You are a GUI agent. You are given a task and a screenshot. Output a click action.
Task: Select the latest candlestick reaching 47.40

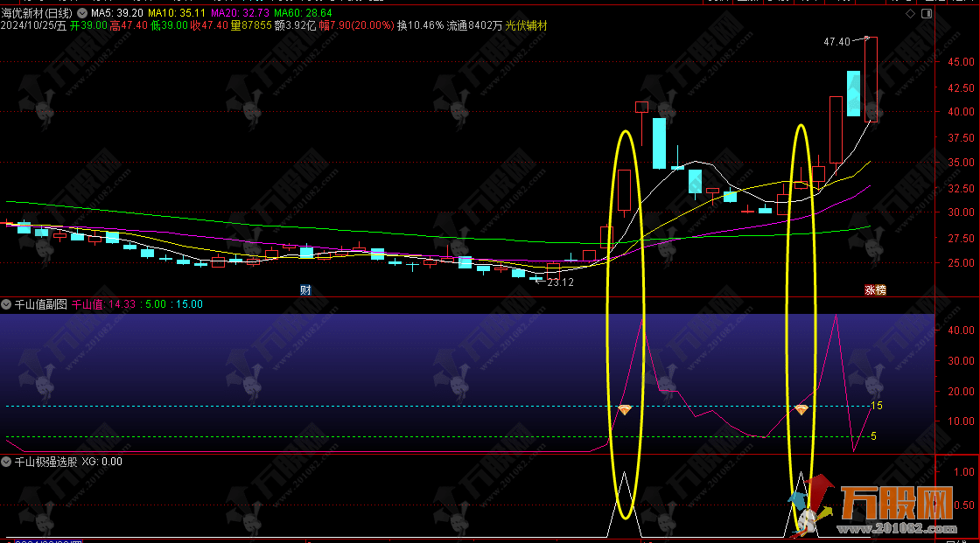(871, 80)
